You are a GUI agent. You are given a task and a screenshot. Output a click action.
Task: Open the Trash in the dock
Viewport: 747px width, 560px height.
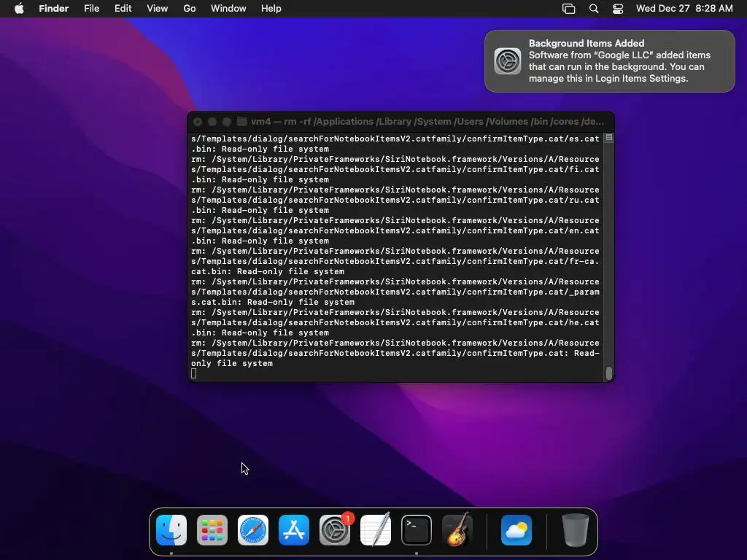[576, 530]
